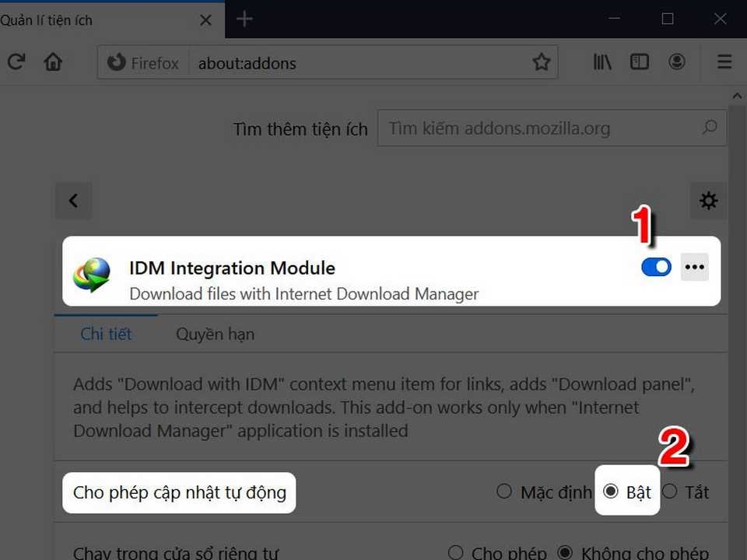Show sidebars using the sidebar icon
This screenshot has width=747, height=560.
pyautogui.click(x=640, y=62)
